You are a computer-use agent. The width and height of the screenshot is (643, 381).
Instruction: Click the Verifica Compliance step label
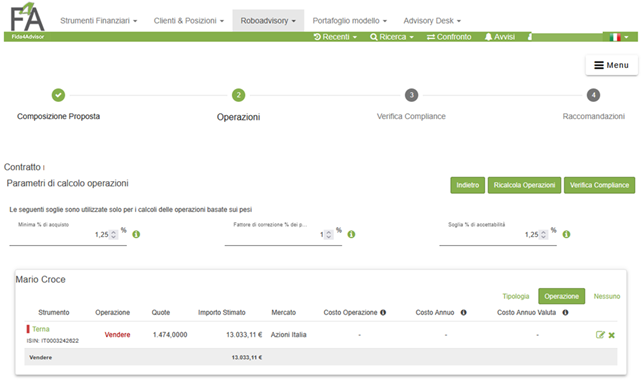point(411,116)
